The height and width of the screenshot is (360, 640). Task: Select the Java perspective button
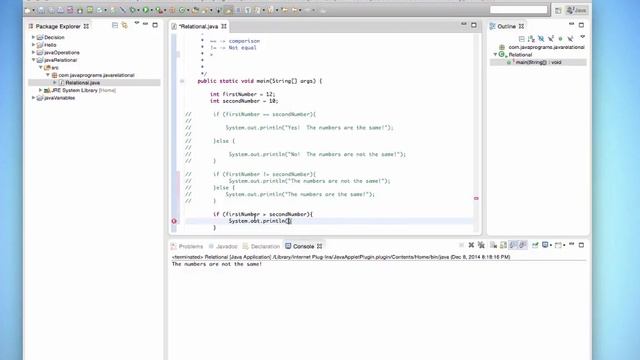click(x=576, y=10)
